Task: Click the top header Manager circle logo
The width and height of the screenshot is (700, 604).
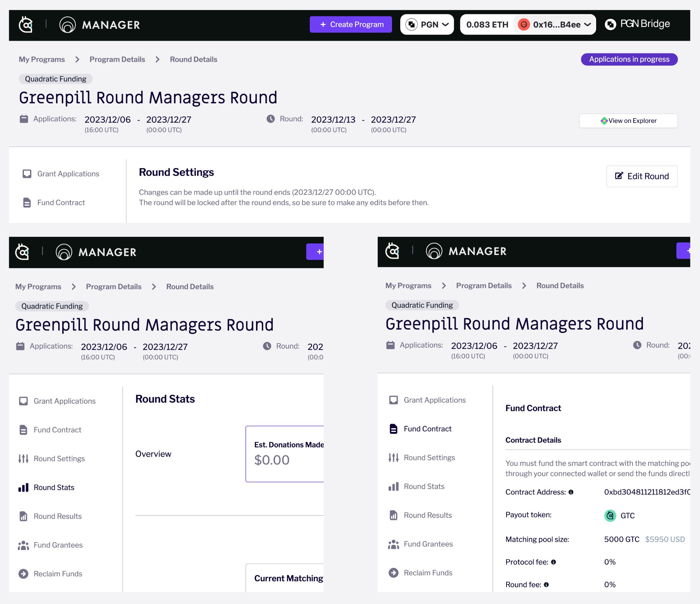Action: coord(67,25)
